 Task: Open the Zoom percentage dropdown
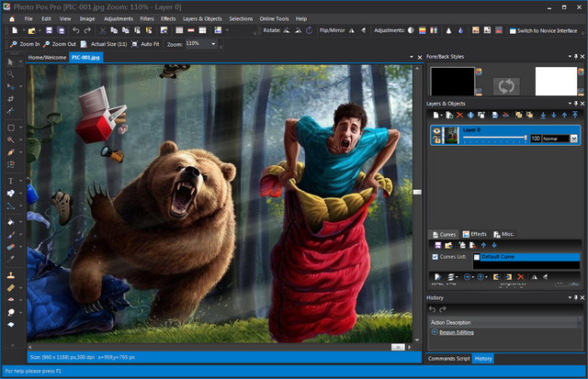(214, 43)
